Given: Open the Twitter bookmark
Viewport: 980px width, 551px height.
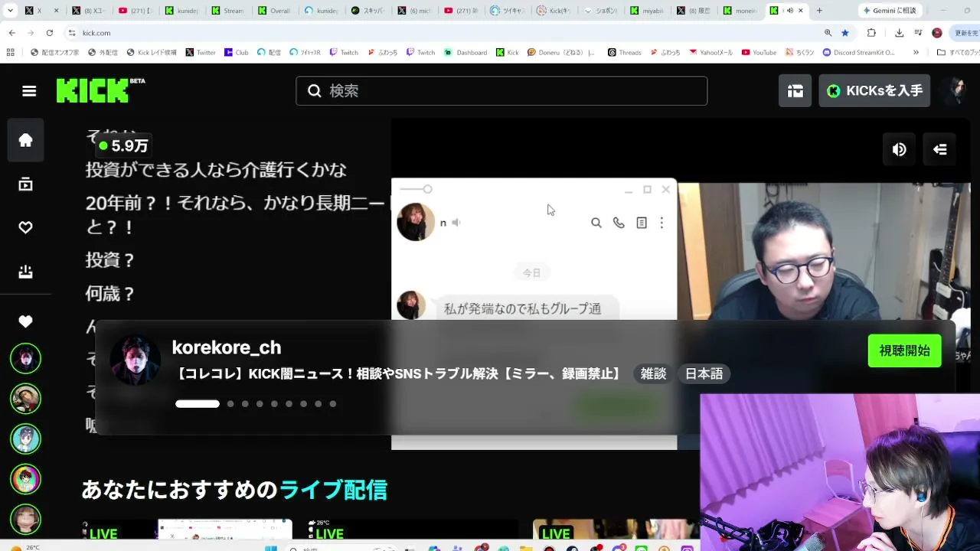Looking at the screenshot, I should 201,53.
